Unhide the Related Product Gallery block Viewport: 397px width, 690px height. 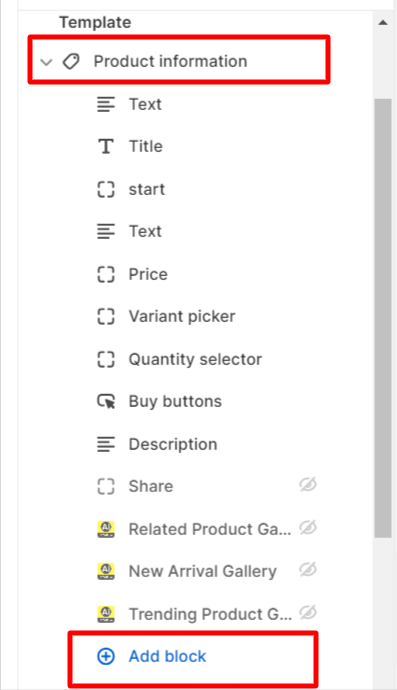308,527
